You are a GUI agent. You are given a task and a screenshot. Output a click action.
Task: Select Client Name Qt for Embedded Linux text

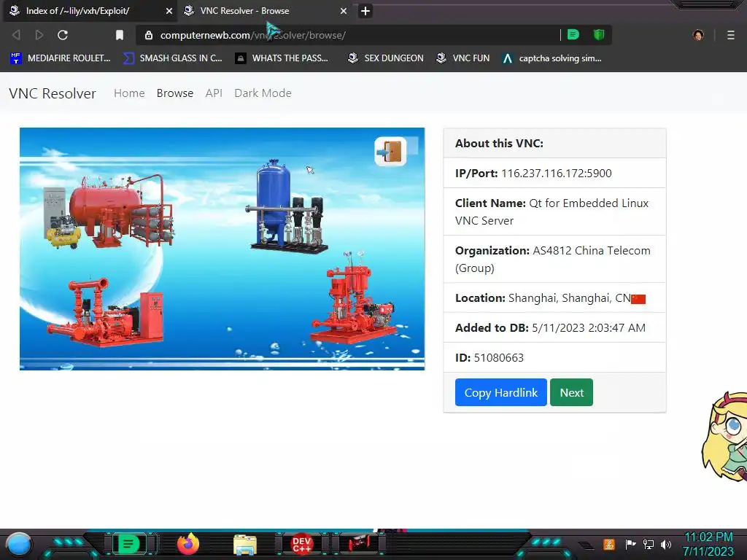(551, 212)
